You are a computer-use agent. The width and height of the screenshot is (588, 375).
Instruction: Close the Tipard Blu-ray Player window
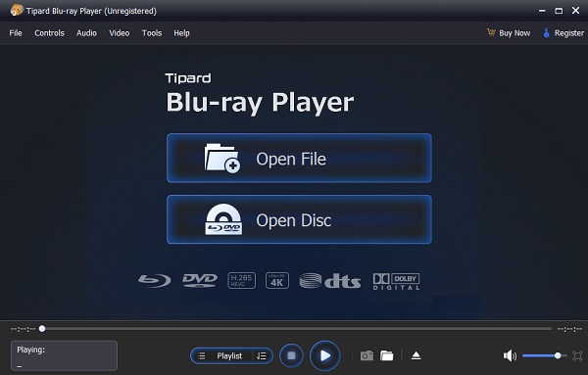pos(575,11)
